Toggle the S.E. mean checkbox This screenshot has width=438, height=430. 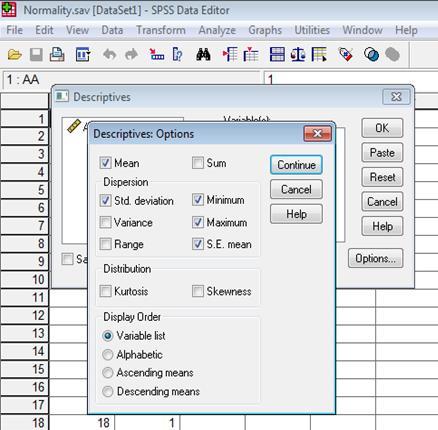[x=198, y=244]
